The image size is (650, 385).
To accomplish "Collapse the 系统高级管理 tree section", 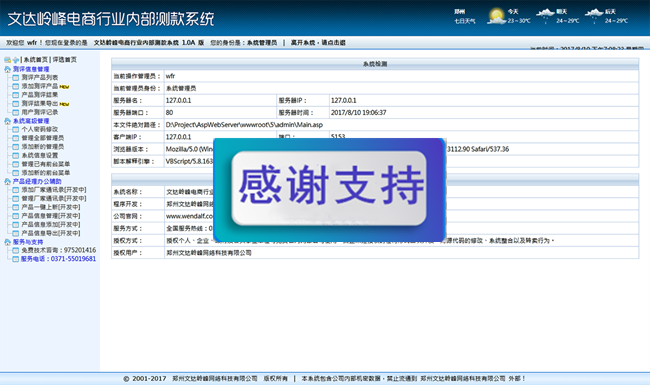I will (7, 121).
